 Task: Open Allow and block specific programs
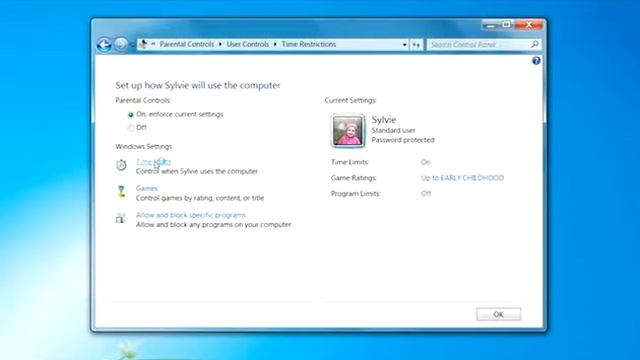[191, 215]
